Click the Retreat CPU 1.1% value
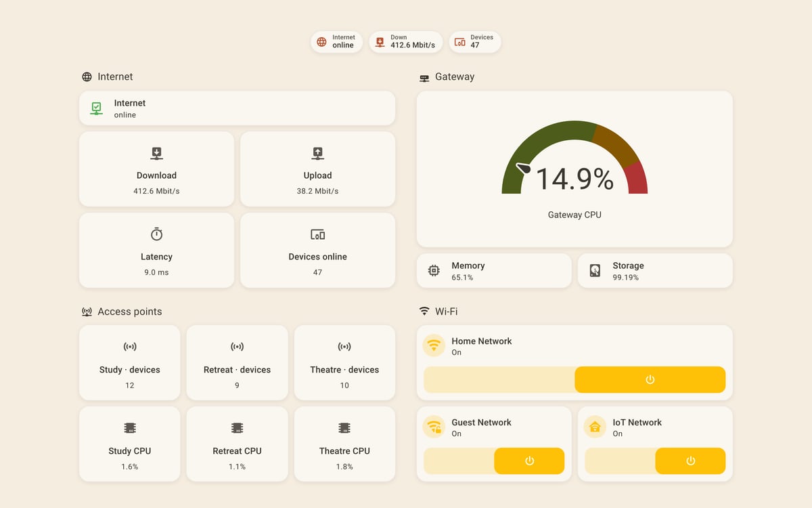 pos(237,467)
